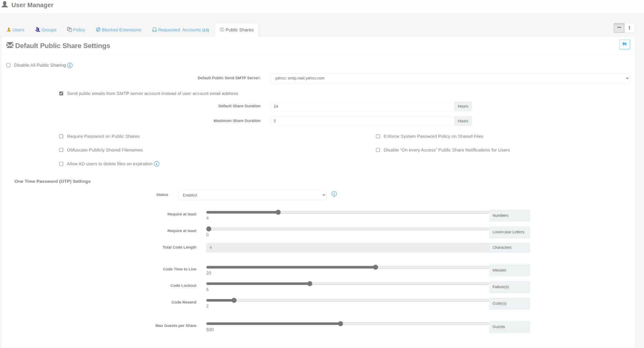This screenshot has width=644, height=348.
Task: Click the Groups icon in the tab bar
Action: coord(37,29)
